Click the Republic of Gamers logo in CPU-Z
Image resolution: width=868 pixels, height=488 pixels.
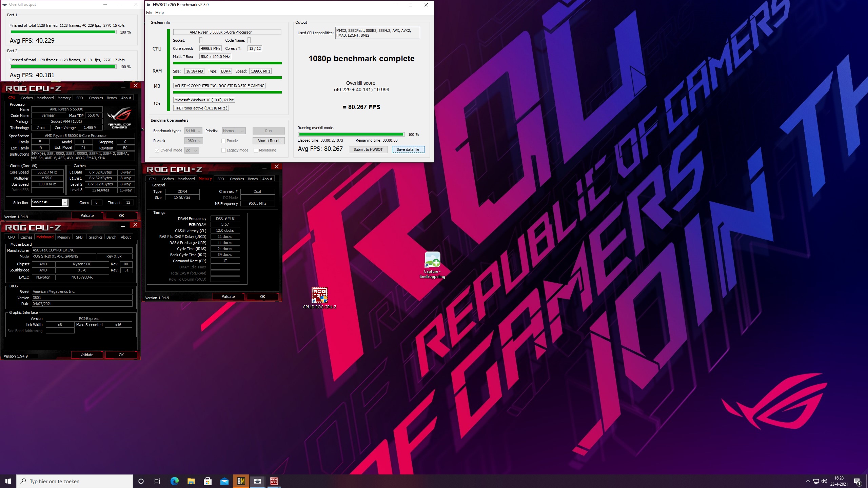(x=119, y=117)
